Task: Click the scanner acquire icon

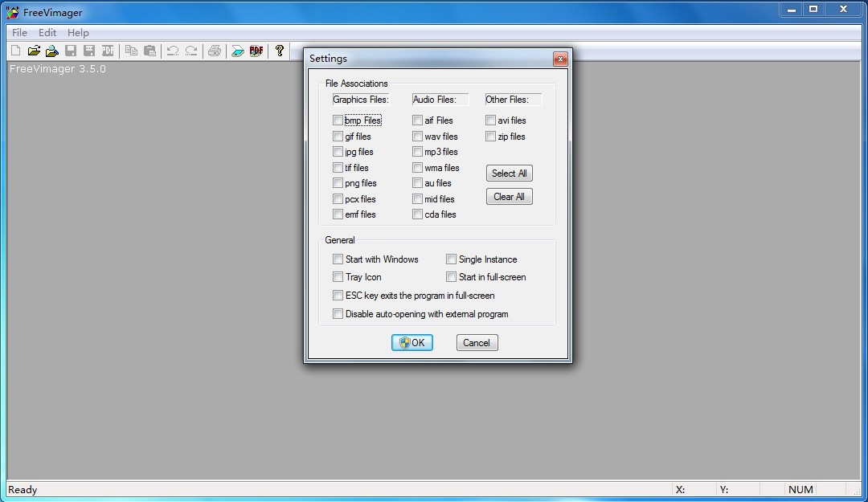Action: (x=237, y=51)
